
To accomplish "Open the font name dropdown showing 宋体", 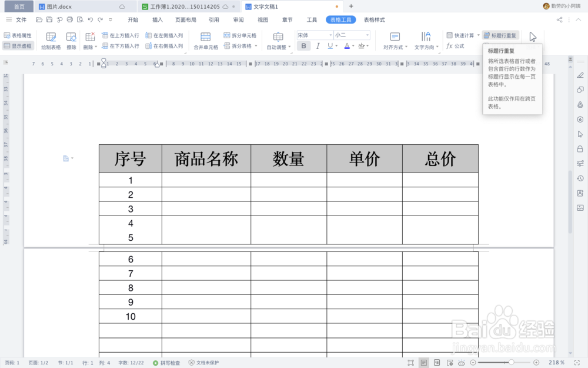I will click(313, 35).
